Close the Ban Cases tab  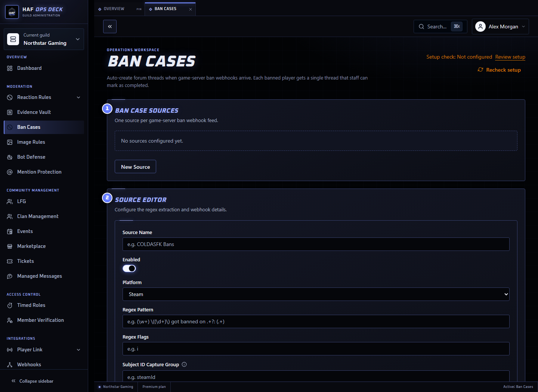coord(191,9)
